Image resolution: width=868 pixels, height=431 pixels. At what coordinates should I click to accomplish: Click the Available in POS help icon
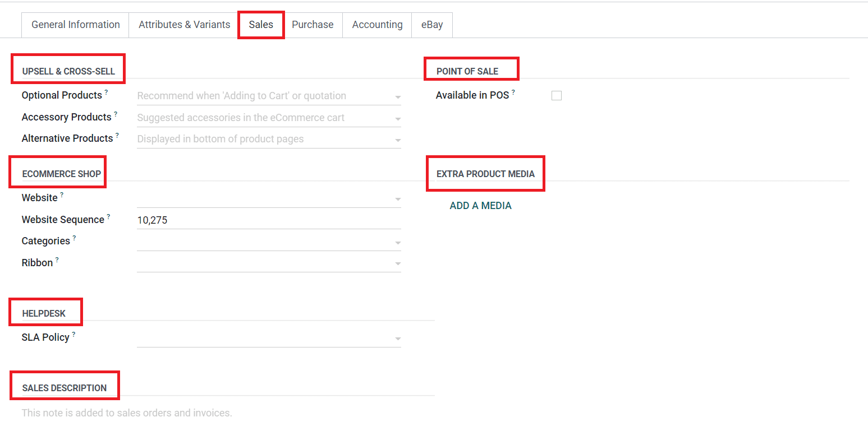pyautogui.click(x=513, y=92)
